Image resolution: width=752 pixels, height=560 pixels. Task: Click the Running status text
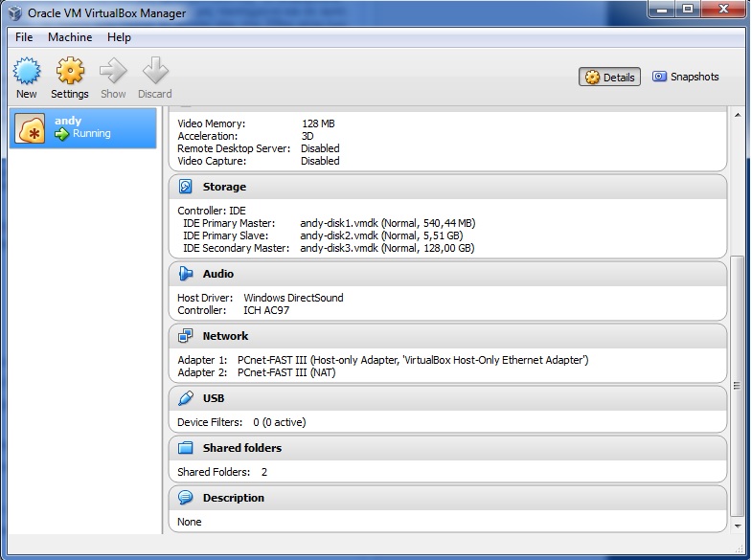pos(92,134)
